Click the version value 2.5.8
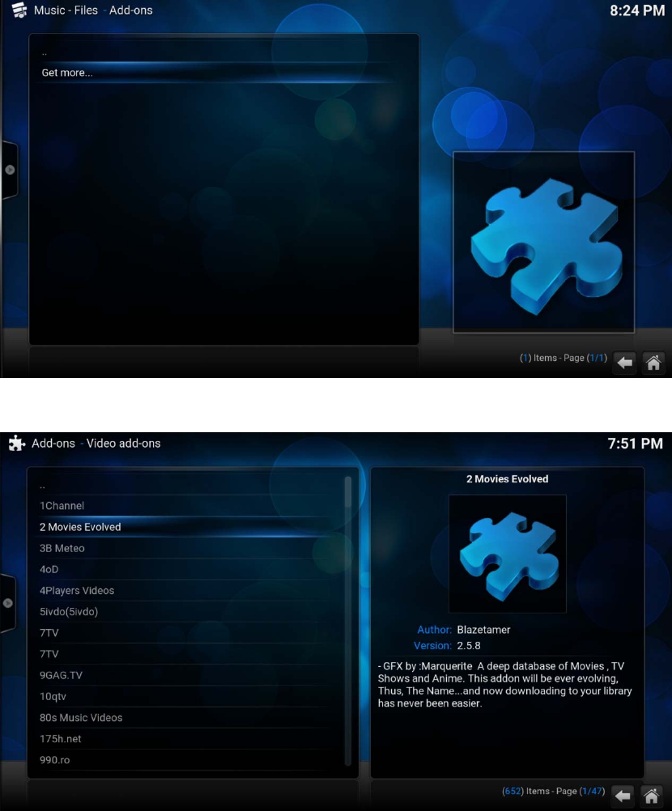The width and height of the screenshot is (672, 811). tap(469, 646)
